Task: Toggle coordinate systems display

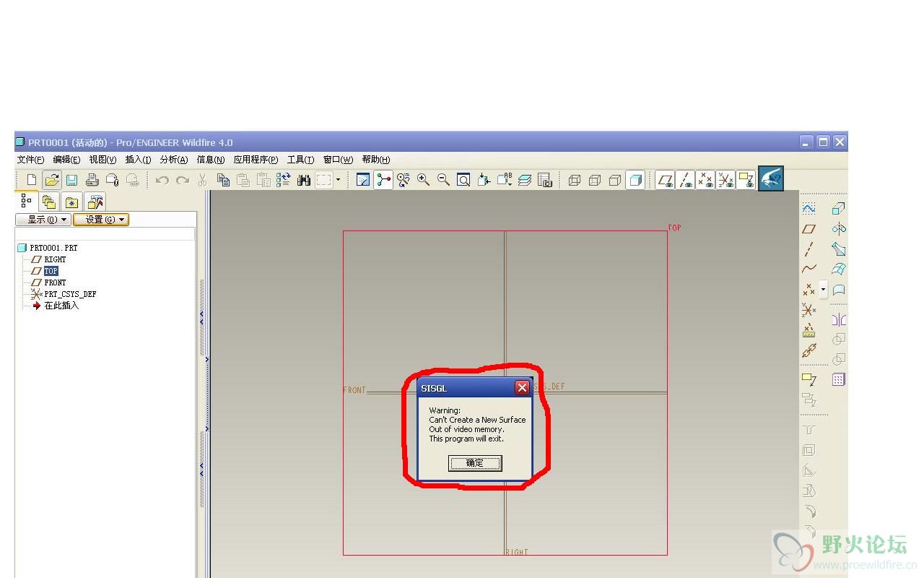Action: [726, 180]
